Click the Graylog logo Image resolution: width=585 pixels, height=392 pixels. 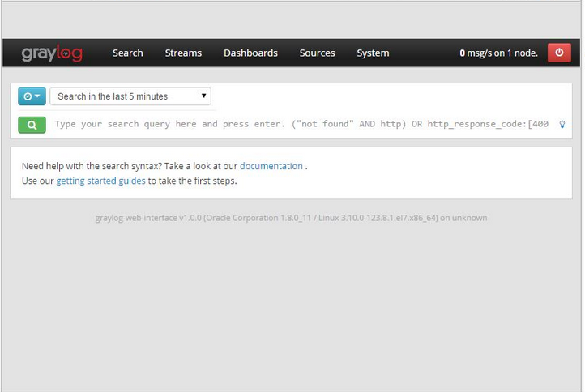52,53
